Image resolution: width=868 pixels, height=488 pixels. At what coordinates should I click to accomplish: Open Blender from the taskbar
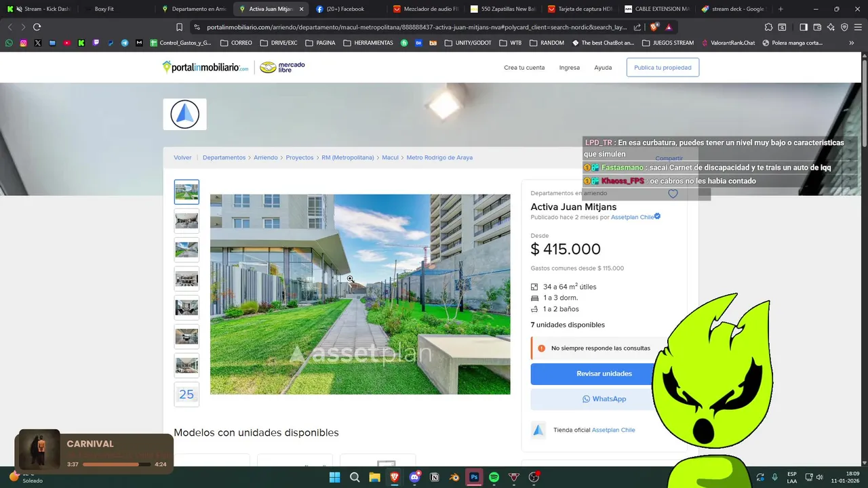[x=454, y=477]
